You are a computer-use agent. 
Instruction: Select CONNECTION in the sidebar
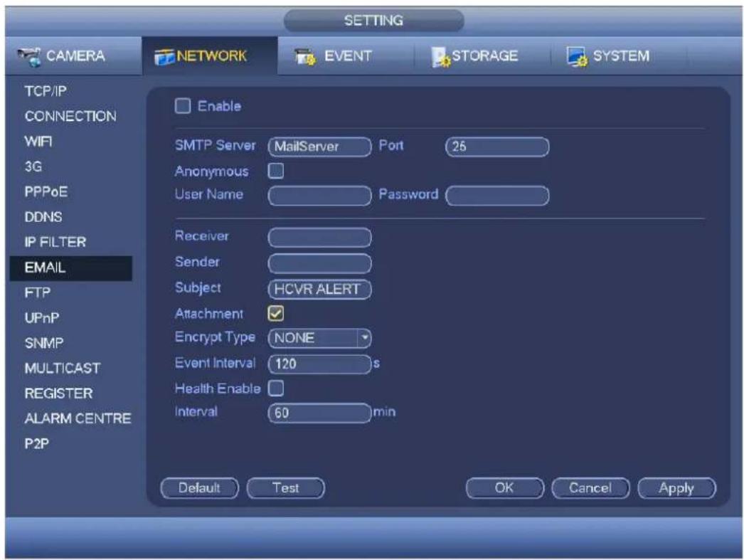pyautogui.click(x=70, y=116)
